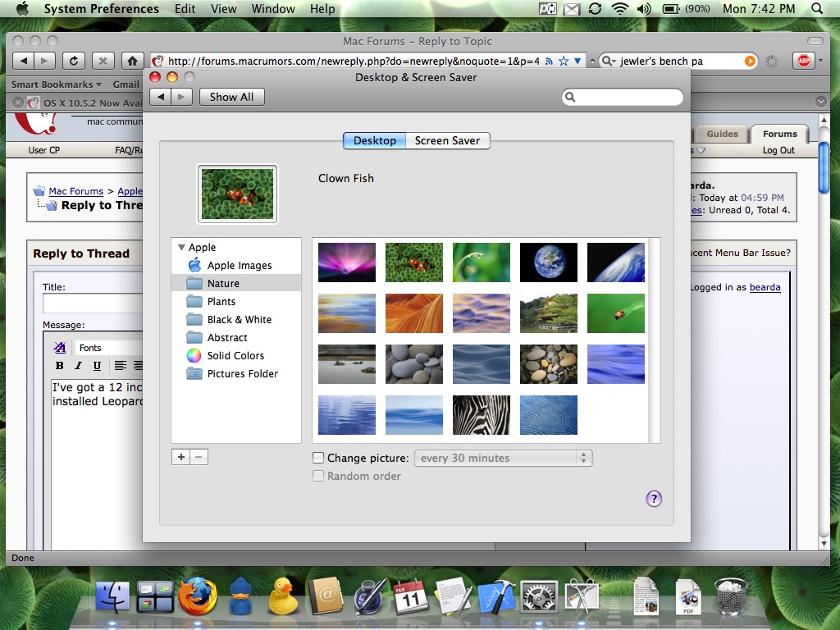Add a folder with the plus button
The height and width of the screenshot is (630, 840).
181,457
